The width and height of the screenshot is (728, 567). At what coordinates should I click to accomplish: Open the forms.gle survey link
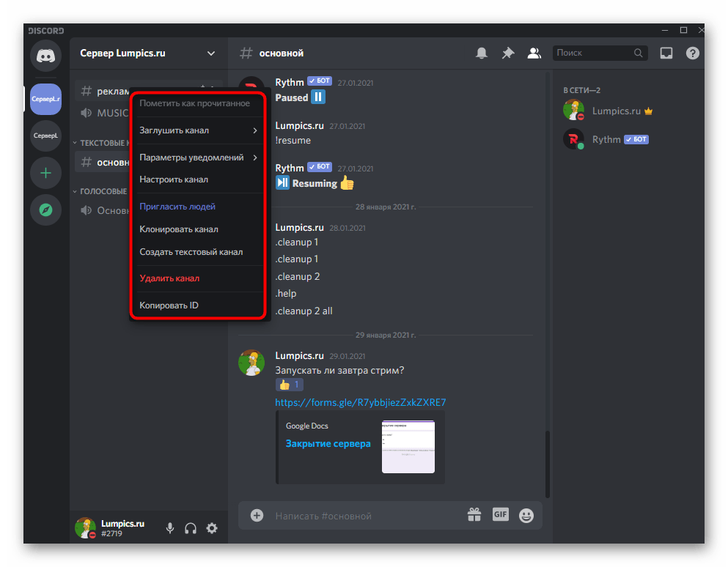(x=359, y=402)
